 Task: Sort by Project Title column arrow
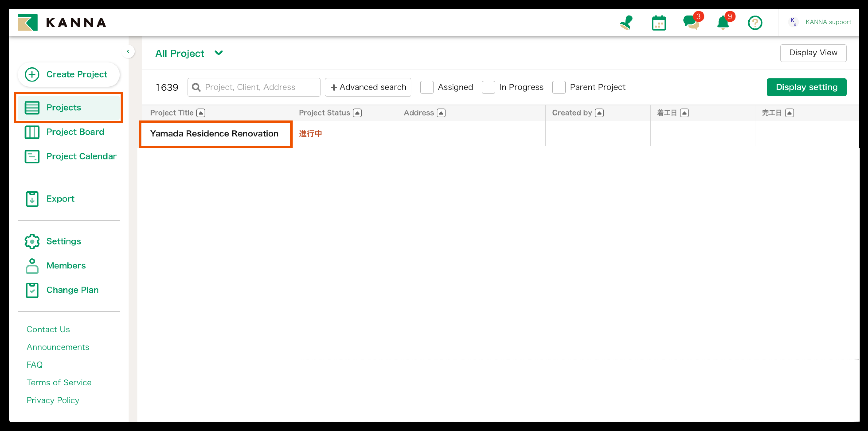(x=201, y=113)
